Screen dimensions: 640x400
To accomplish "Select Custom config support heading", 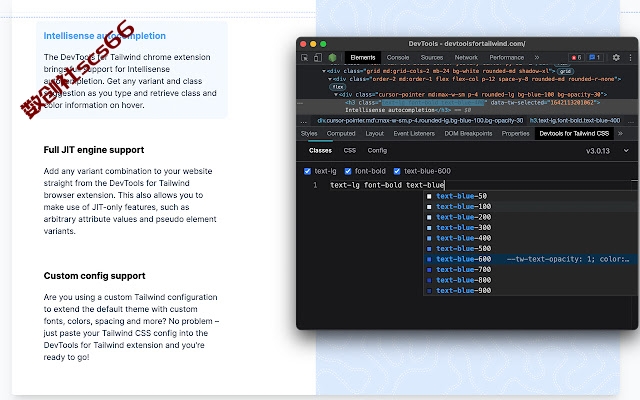I will pyautogui.click(x=94, y=276).
